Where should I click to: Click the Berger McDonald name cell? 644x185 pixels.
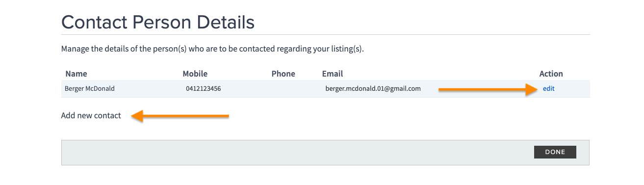pos(90,89)
